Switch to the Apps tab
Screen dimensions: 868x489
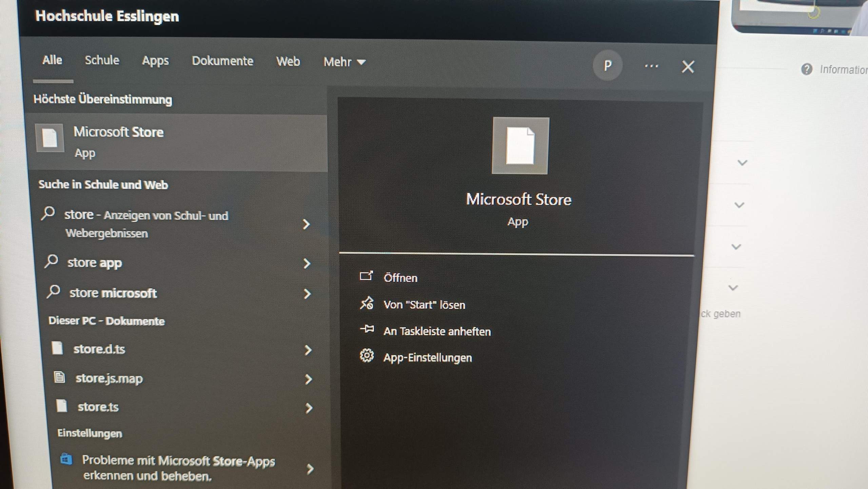(x=155, y=61)
